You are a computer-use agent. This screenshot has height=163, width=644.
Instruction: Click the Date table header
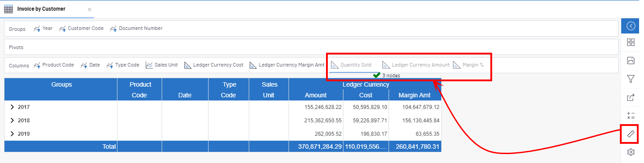[x=185, y=89]
